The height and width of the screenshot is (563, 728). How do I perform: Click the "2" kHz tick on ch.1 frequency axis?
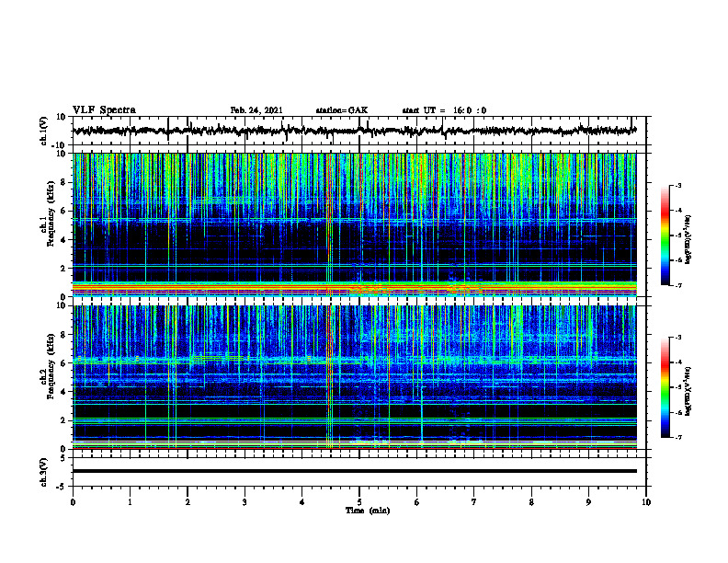(x=63, y=269)
